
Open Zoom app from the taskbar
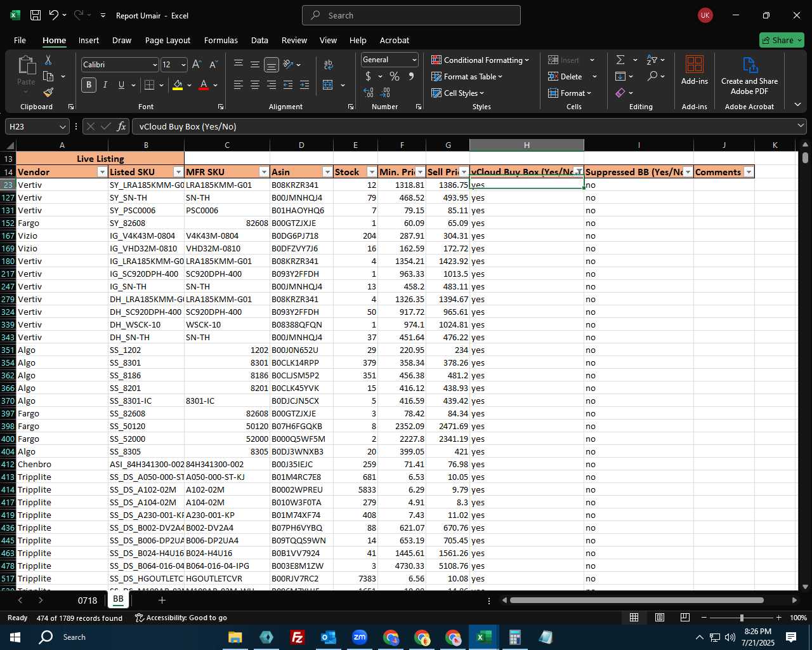359,637
